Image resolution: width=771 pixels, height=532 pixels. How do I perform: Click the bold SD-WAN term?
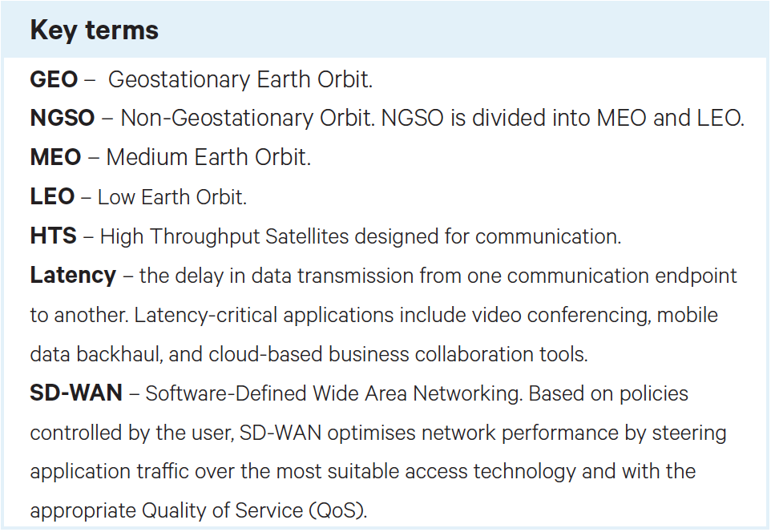[76, 393]
